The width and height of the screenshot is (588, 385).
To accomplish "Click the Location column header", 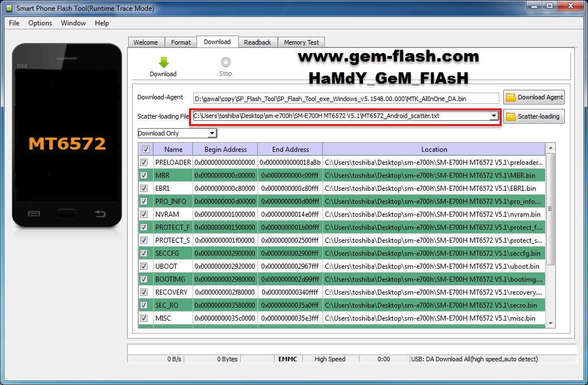I will pos(434,150).
